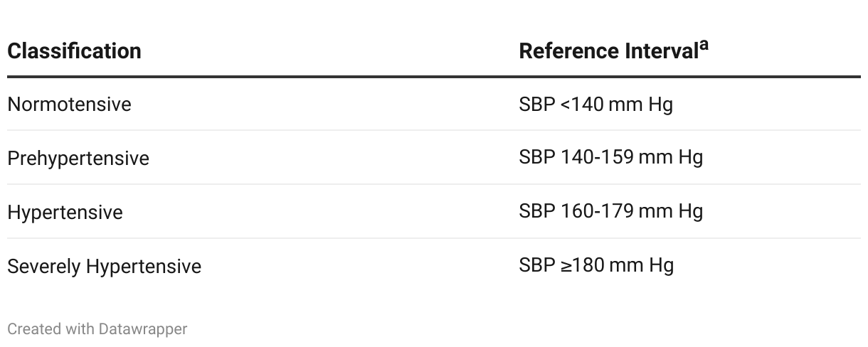
Task: Select the Normotensive classification cell
Action: [x=69, y=105]
